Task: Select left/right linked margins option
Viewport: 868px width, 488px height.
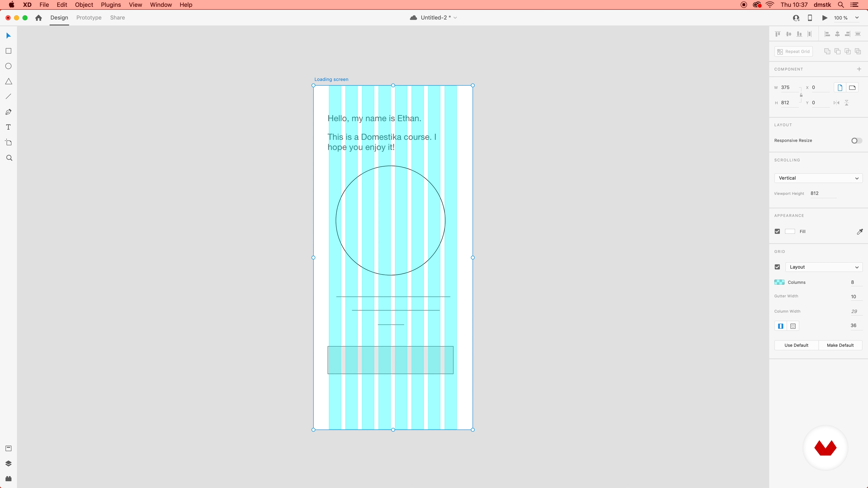Action: click(780, 326)
